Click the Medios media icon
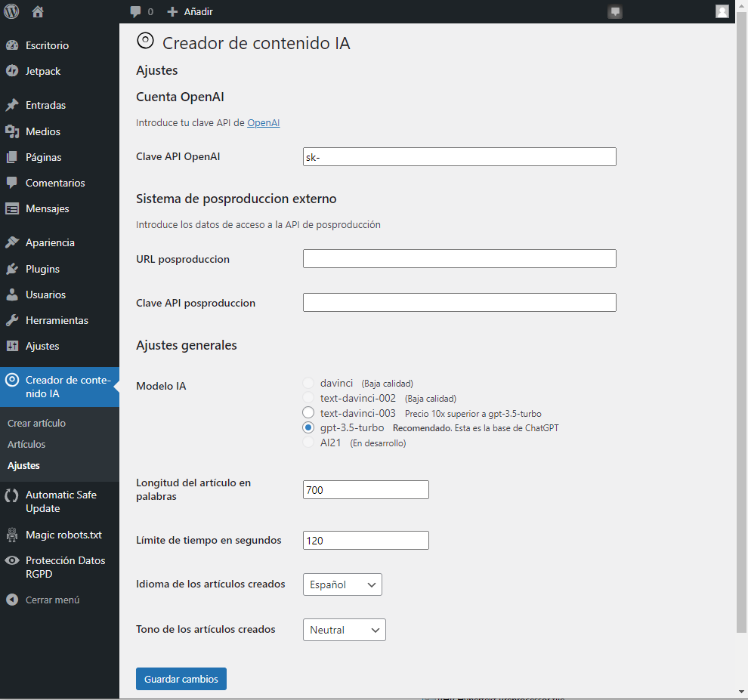 (x=12, y=131)
